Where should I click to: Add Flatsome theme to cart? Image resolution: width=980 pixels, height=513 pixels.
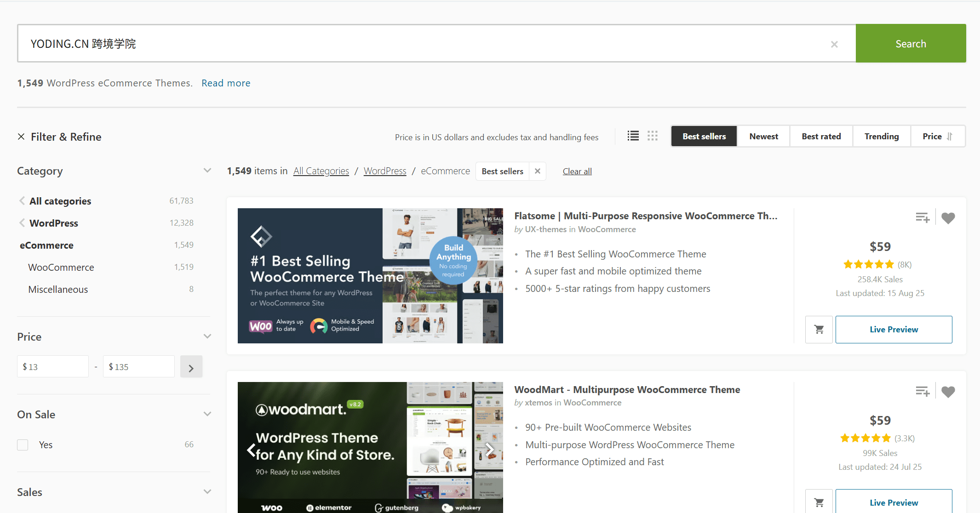[819, 329]
